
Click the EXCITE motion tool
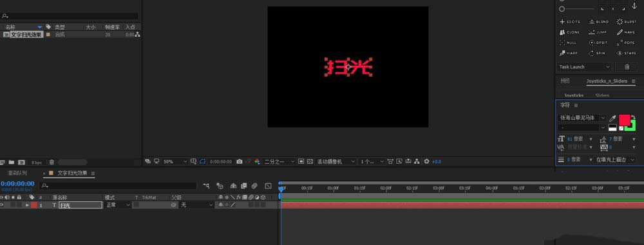tap(571, 22)
